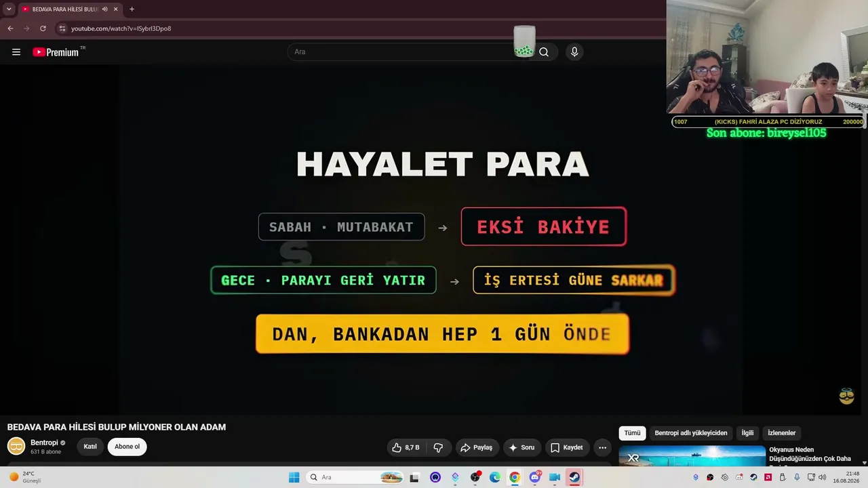
Task: Reload the YouTube page
Action: 43,28
